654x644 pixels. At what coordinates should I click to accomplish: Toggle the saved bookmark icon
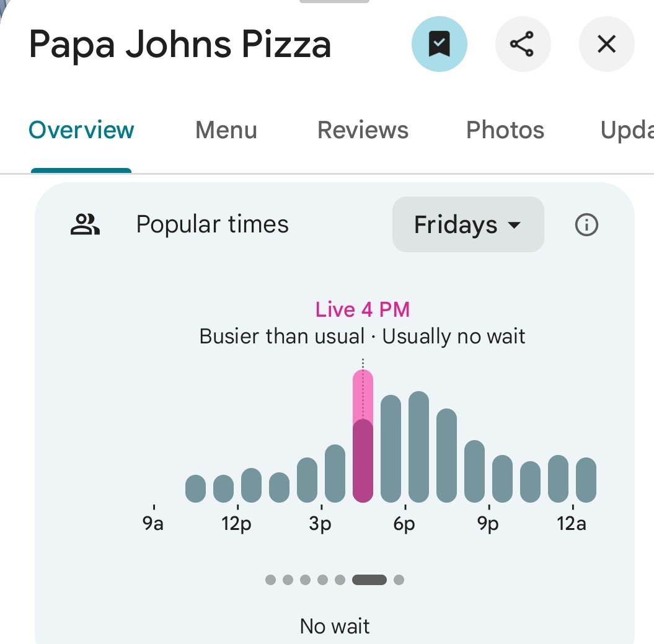click(x=439, y=45)
